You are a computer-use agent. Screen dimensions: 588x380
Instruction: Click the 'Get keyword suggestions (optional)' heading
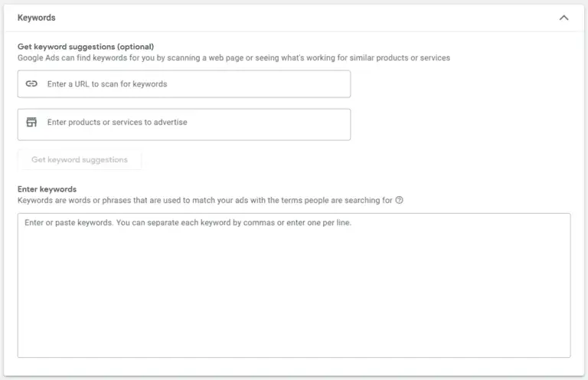[x=86, y=47]
